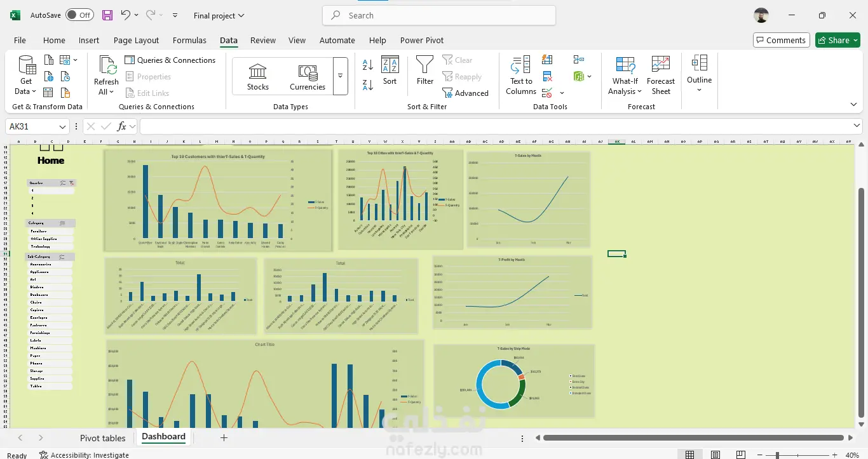The image size is (868, 459).
Task: Open the Formulas ribbon tab
Action: pos(189,40)
